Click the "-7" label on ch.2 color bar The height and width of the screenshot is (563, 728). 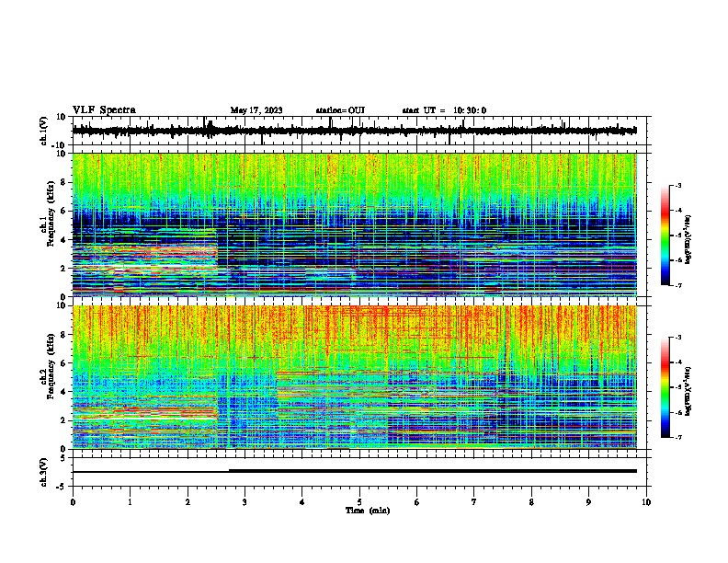(x=677, y=437)
